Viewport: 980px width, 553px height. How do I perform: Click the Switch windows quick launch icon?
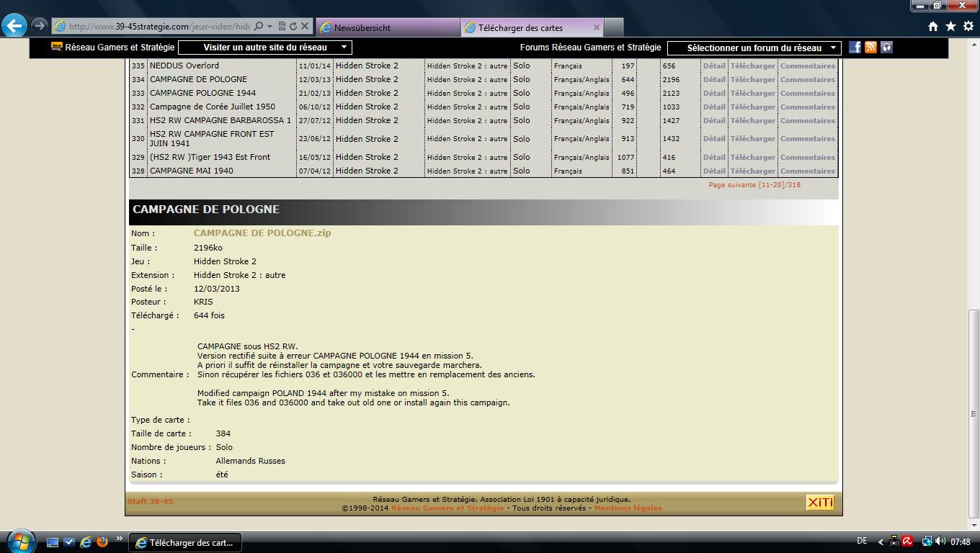68,542
